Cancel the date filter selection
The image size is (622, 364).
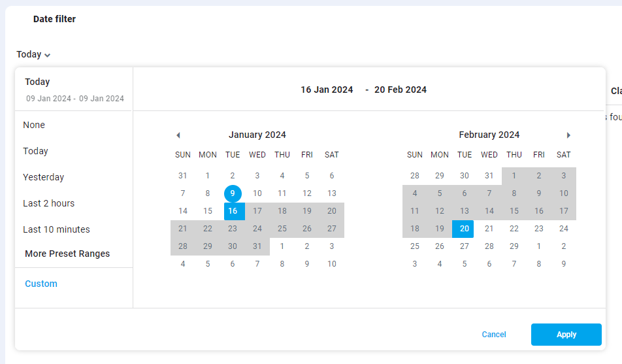tap(494, 335)
